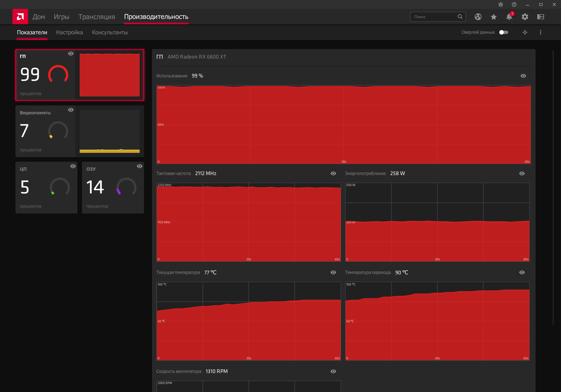Open notifications bell icon

pyautogui.click(x=509, y=17)
